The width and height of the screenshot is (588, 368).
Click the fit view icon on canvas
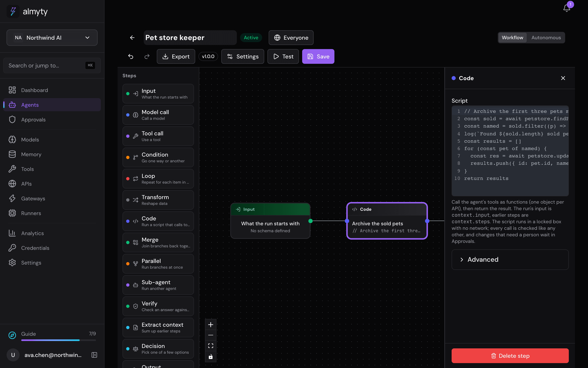[x=211, y=346]
